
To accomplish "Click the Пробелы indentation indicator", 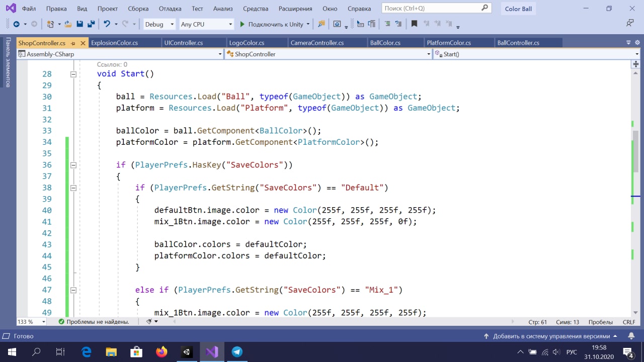I will (x=600, y=322).
